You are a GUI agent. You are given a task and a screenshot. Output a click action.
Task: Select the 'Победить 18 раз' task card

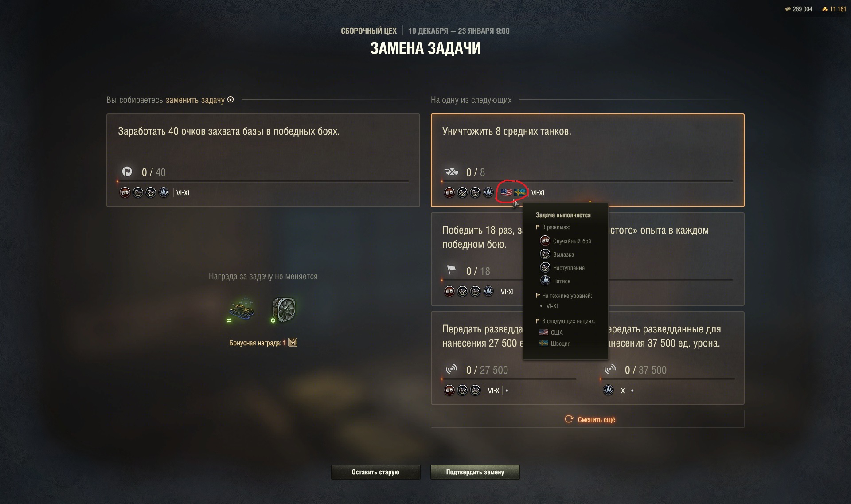[x=587, y=259]
